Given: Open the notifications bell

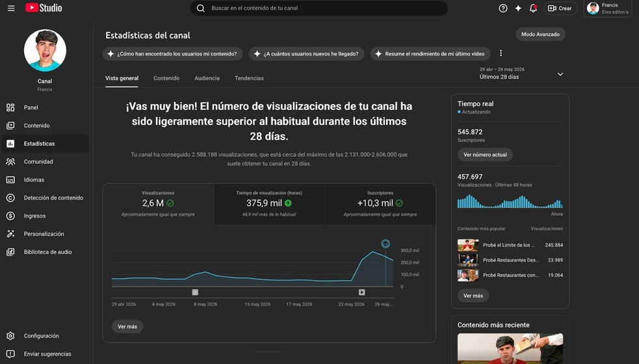Looking at the screenshot, I should pyautogui.click(x=533, y=8).
